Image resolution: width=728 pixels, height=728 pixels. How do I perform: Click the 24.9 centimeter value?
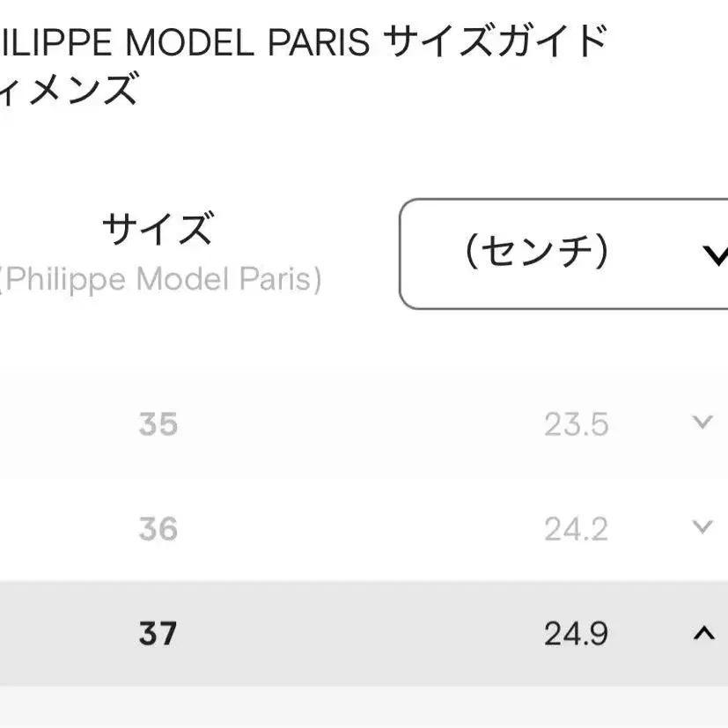(577, 634)
